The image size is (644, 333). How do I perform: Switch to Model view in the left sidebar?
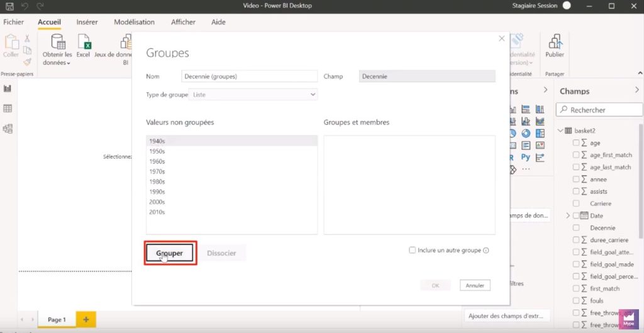coord(8,129)
